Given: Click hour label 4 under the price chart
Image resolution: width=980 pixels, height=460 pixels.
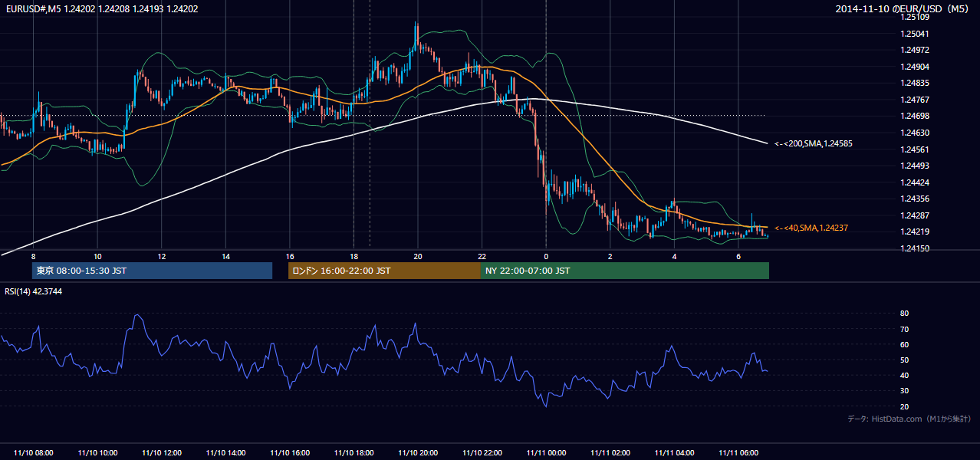Looking at the screenshot, I should point(674,256).
